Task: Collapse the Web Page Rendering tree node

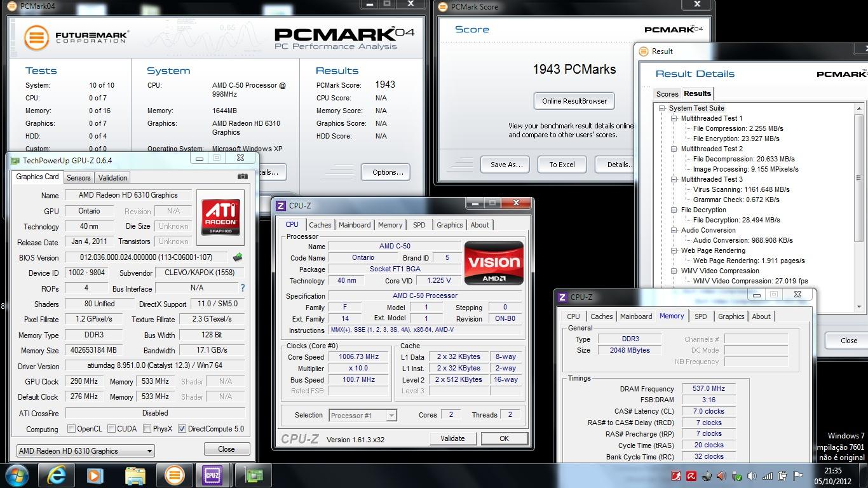Action: 674,250
